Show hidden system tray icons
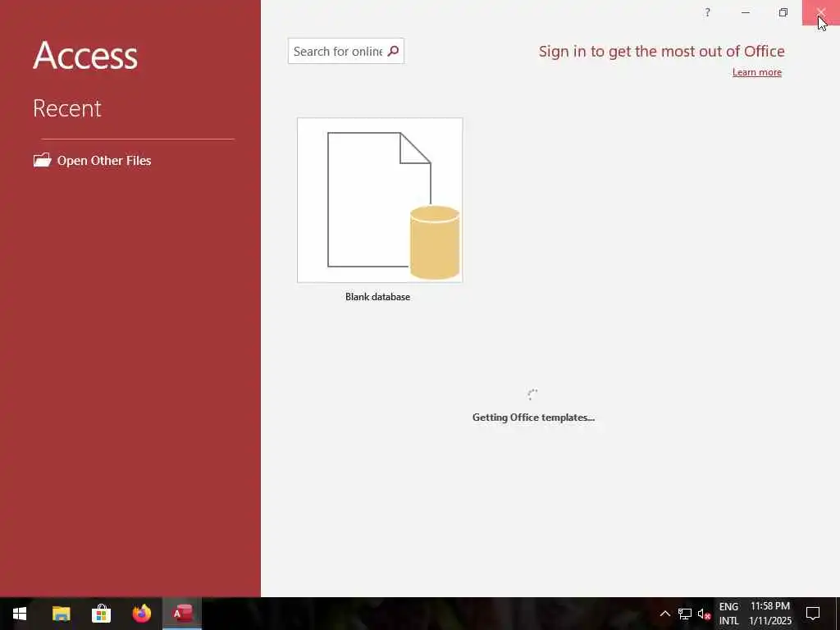Screen dimensions: 840x630 (664, 614)
